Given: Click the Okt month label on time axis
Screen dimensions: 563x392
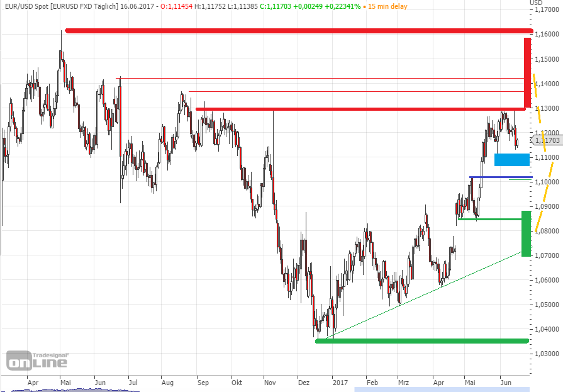Looking at the screenshot, I should (237, 383).
